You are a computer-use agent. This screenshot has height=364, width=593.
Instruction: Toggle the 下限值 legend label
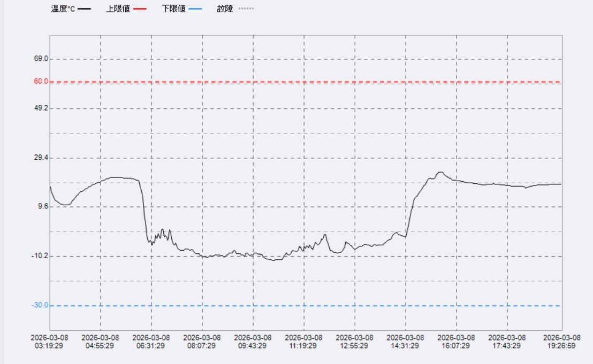click(173, 9)
